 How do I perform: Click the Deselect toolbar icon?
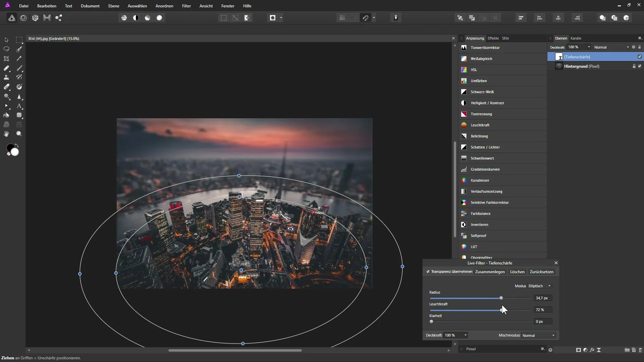(235, 18)
